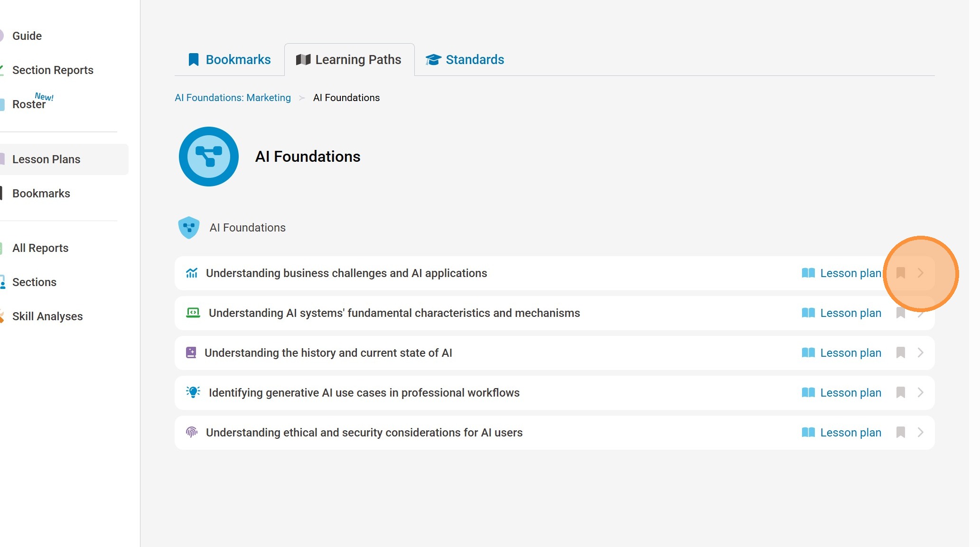Open Section Reports in the sidebar
The width and height of the screenshot is (980, 547).
pos(53,70)
